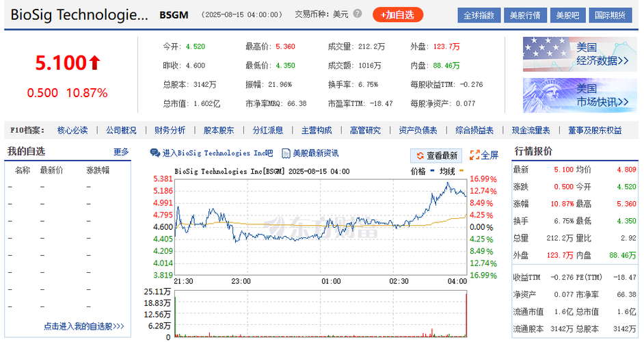Viewport: 644px width, 342px height.
Task: Click the 涨跌幅 column header
Action: [98, 170]
